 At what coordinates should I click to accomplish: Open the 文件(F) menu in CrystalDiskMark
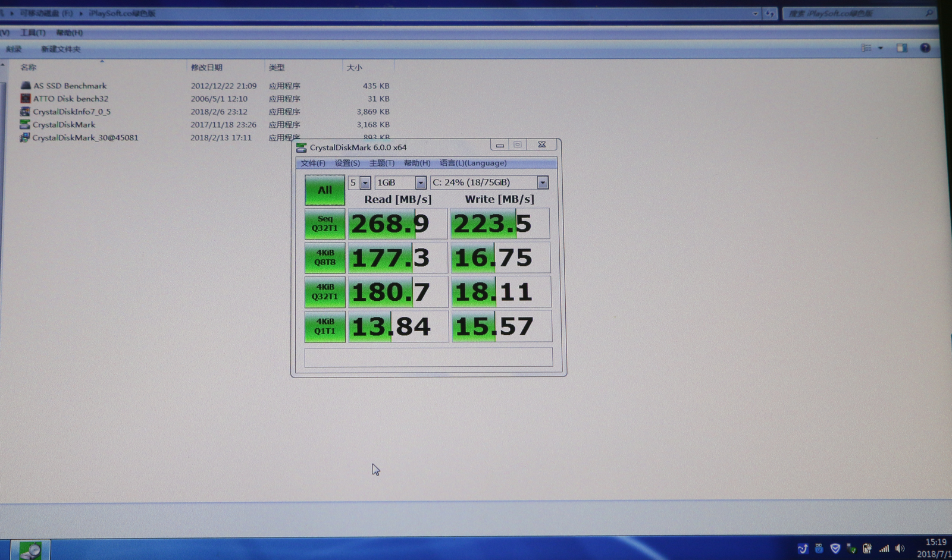(x=313, y=163)
